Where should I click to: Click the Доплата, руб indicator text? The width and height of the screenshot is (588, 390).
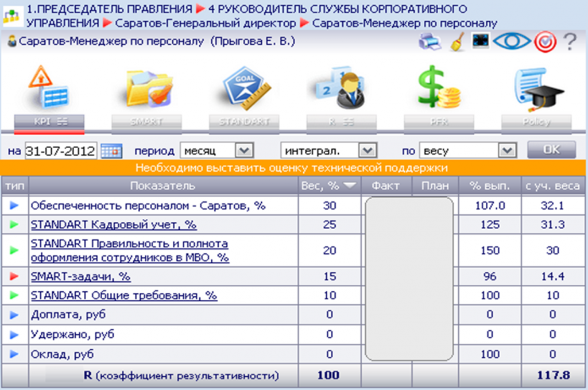68,315
